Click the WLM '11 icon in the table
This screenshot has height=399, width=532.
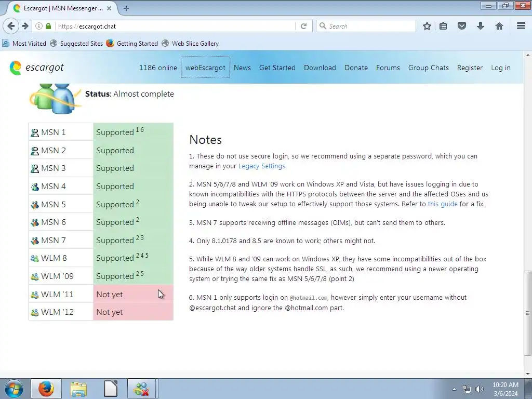tap(35, 295)
